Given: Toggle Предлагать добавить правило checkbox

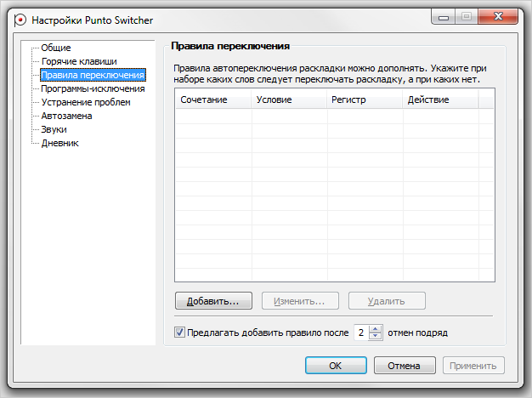Looking at the screenshot, I should 179,333.
